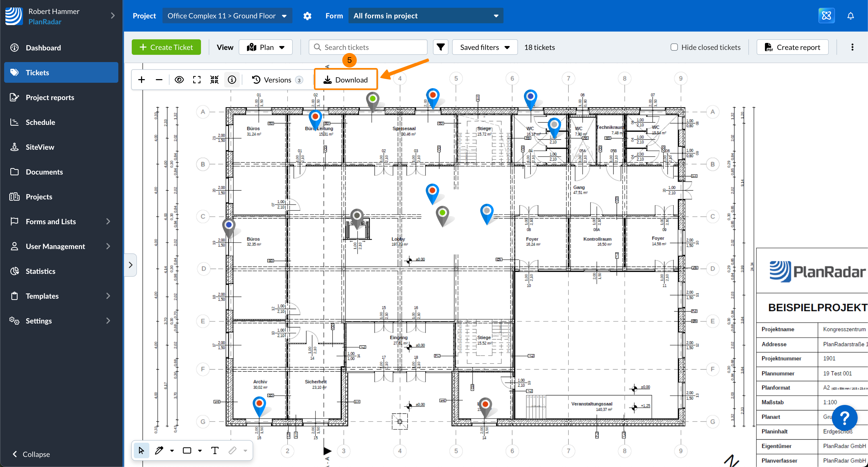Open notifications bell
Viewport: 868px width, 467px height.
click(x=850, y=16)
